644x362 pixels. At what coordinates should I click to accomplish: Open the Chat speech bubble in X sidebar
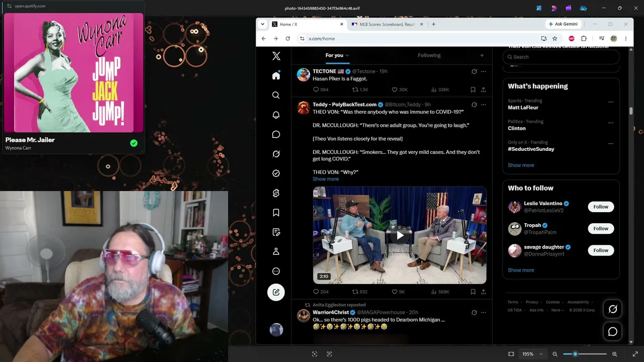tap(276, 134)
